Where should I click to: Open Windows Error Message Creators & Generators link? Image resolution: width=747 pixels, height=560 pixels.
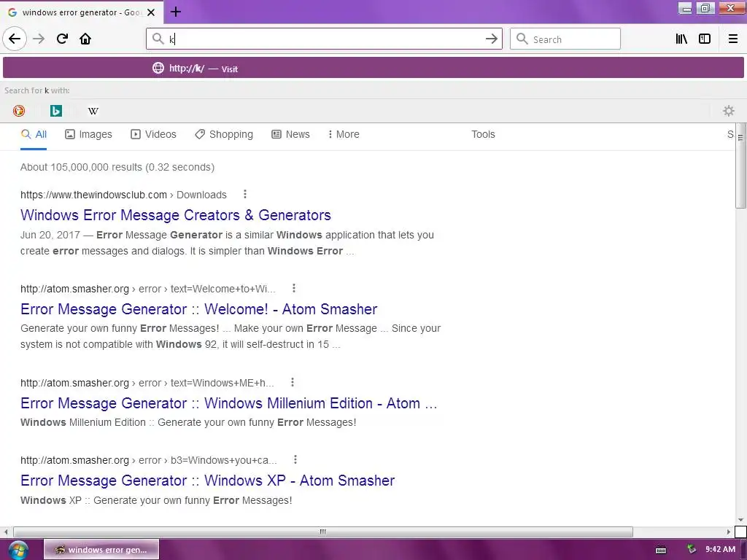pos(175,215)
